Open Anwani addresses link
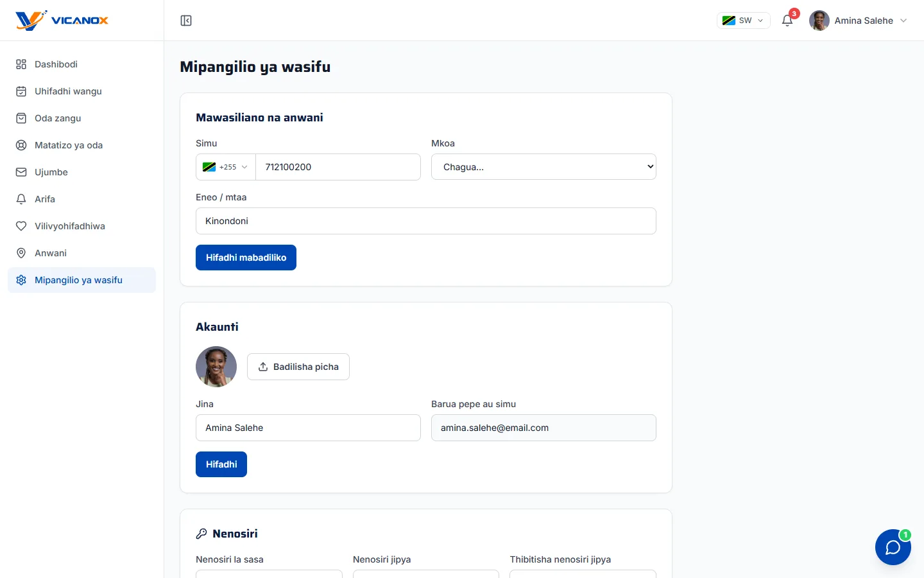This screenshot has height=578, width=924. point(81,253)
